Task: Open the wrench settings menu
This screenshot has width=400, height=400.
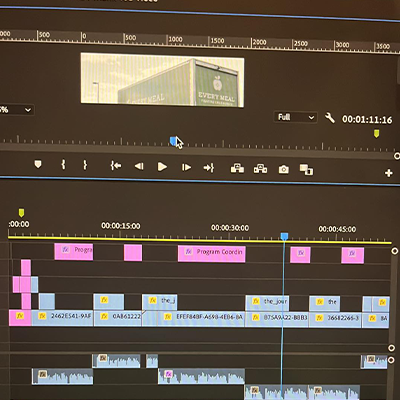Action: click(x=330, y=118)
